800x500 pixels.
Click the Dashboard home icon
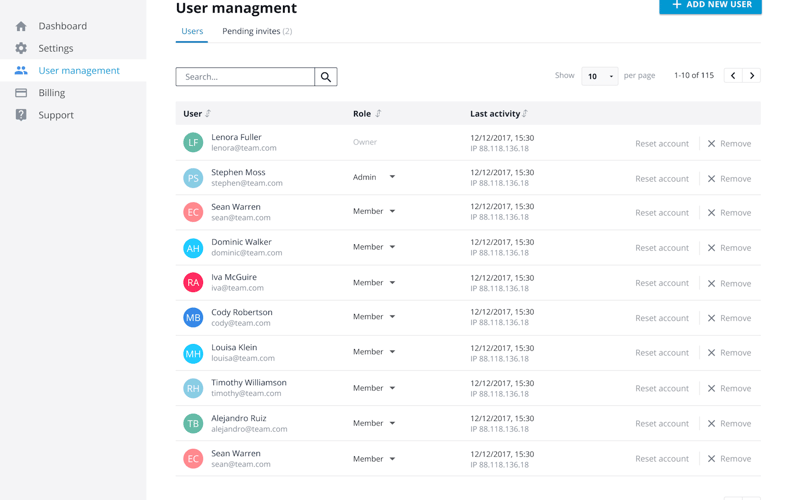pos(21,26)
